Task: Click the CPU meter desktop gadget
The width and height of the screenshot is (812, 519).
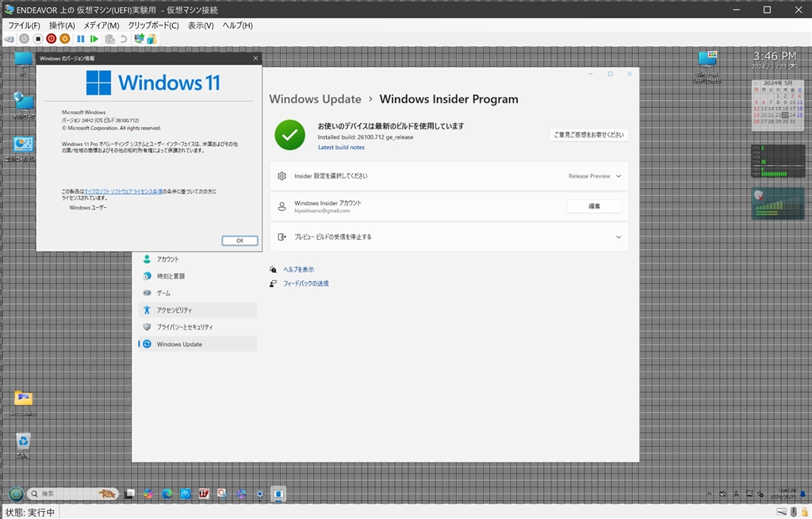Action: 778,161
